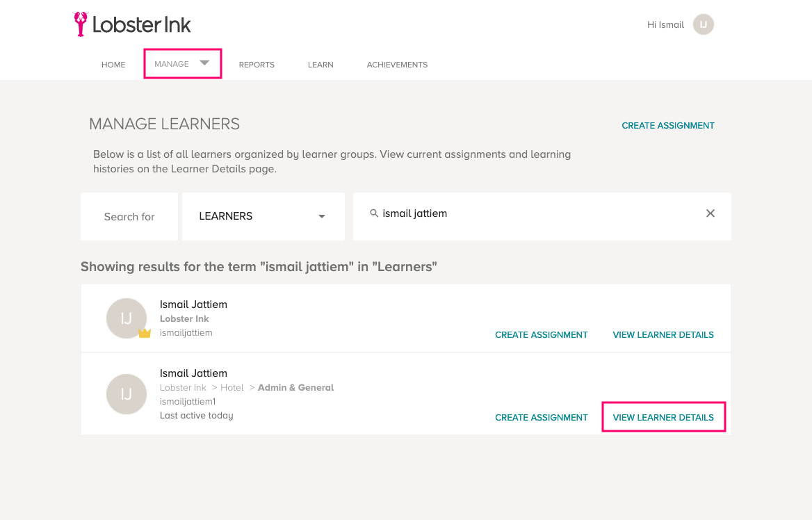The image size is (812, 520).
Task: Create assignment for ismailjattiem learner
Action: click(x=541, y=334)
